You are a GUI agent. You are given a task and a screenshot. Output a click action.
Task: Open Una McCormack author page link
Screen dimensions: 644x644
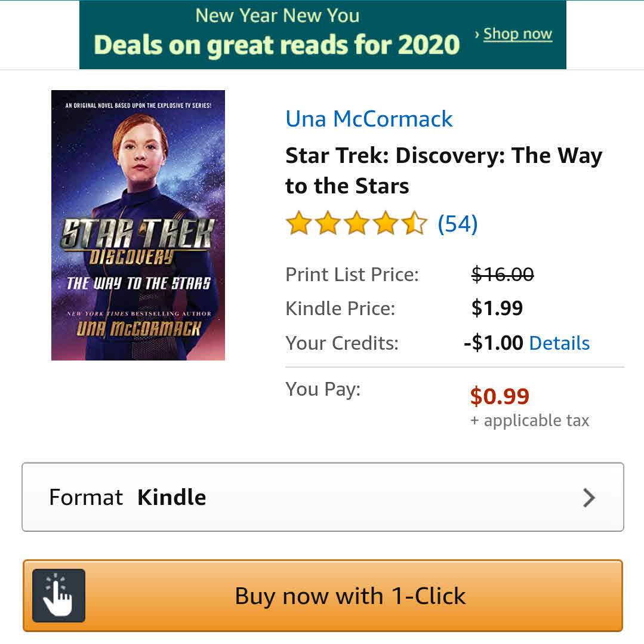[x=369, y=119]
